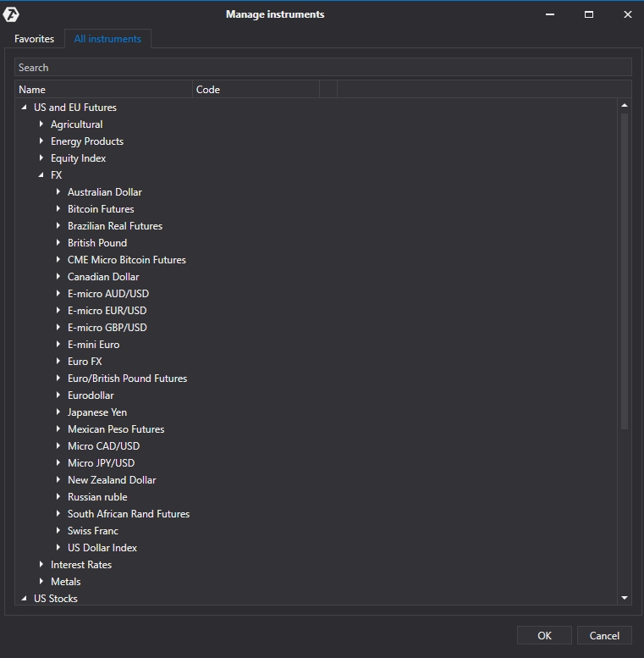Collapse the FX category arrow
Image resolution: width=644 pixels, height=658 pixels.
click(x=41, y=175)
